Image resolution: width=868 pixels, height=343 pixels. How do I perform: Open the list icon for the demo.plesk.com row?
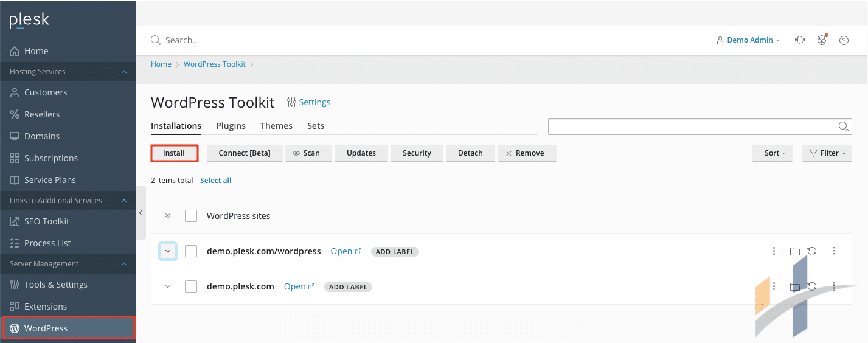click(x=777, y=286)
